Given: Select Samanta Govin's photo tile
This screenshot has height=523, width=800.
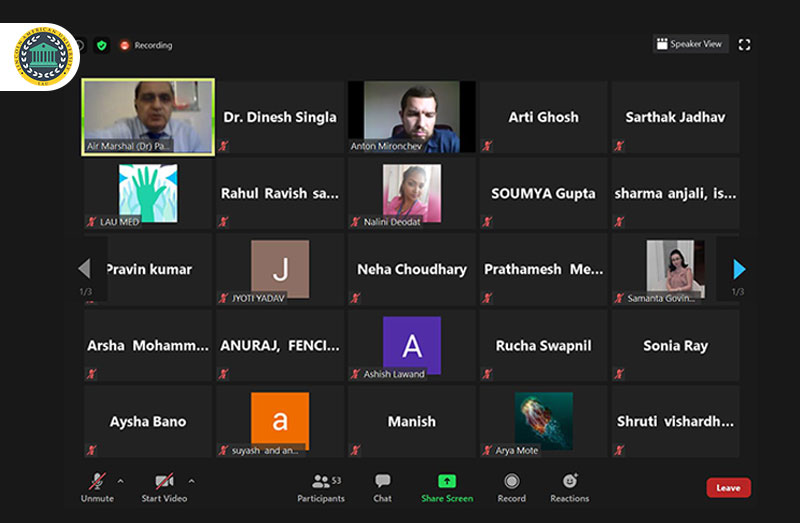Looking at the screenshot, I should click(x=676, y=269).
